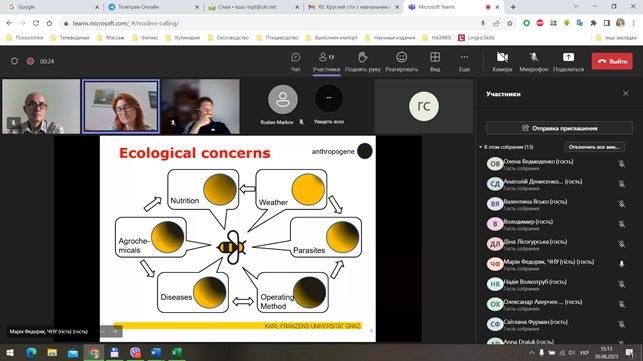The image size is (643, 361).
Task: Toggle the Микрофон mute
Action: coord(534,62)
